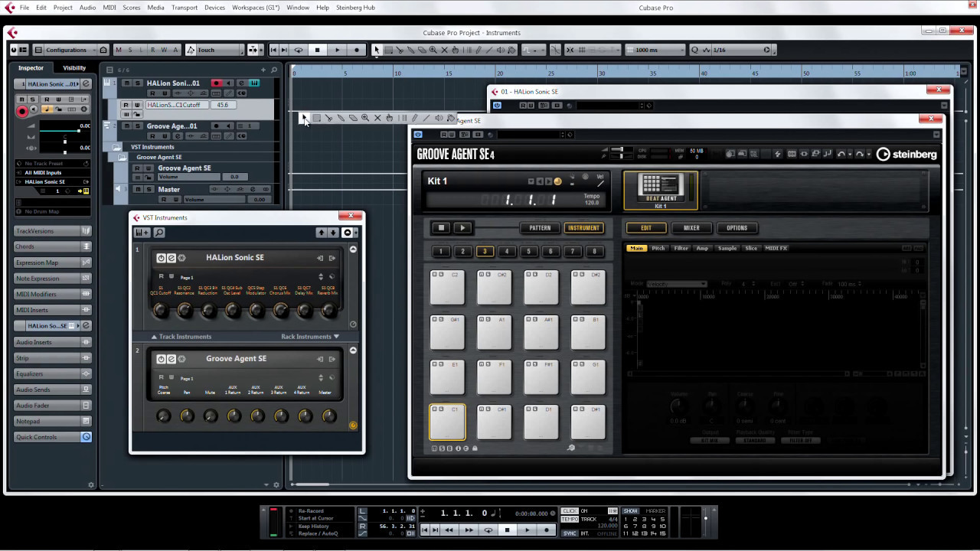Choose the Mute X tool in main toolbar
The width and height of the screenshot is (980, 551).
click(x=444, y=50)
